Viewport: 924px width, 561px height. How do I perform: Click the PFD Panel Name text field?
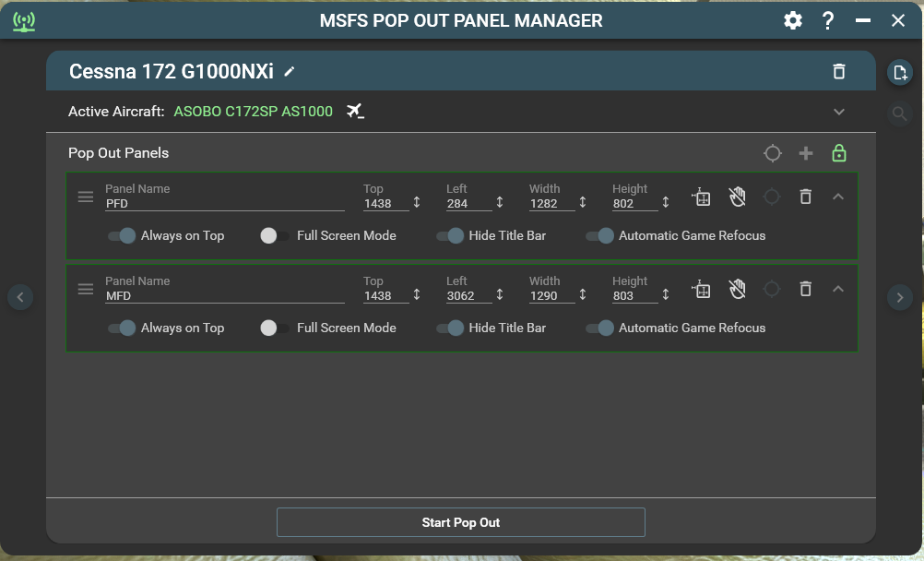click(x=224, y=204)
